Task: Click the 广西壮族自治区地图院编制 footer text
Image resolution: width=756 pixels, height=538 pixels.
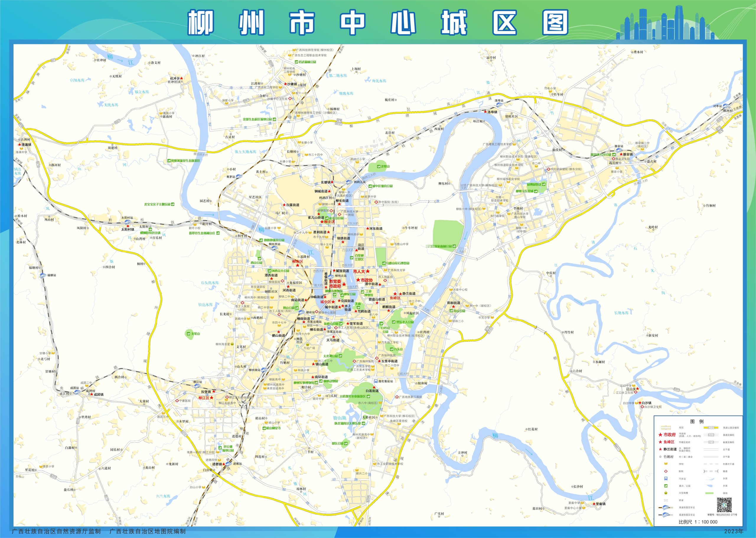Action: tap(147, 532)
